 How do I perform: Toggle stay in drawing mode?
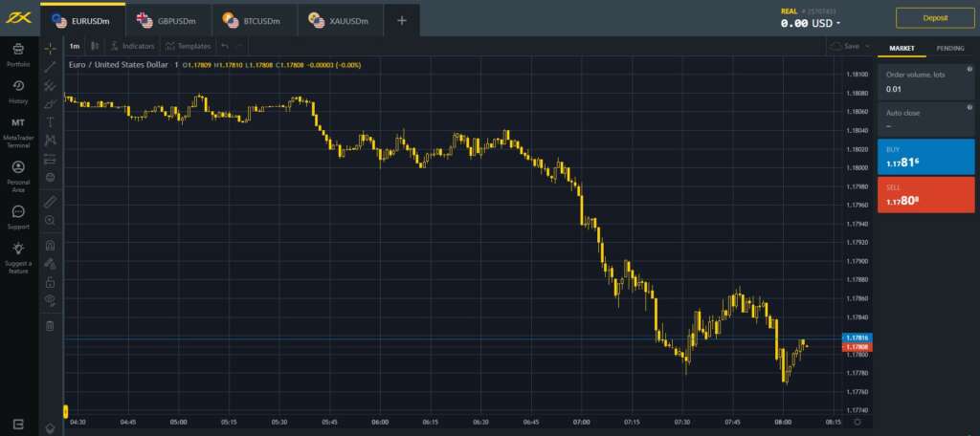coord(51,264)
